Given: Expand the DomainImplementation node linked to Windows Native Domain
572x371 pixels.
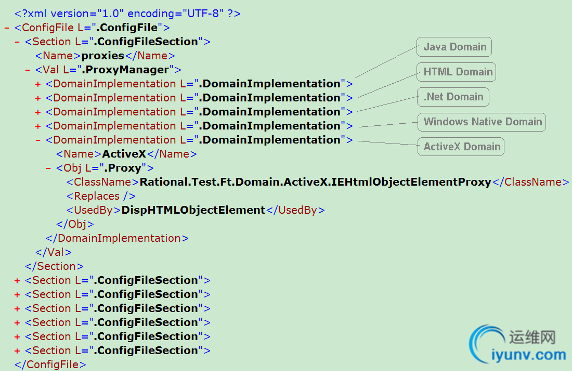Looking at the screenshot, I should click(x=38, y=126).
